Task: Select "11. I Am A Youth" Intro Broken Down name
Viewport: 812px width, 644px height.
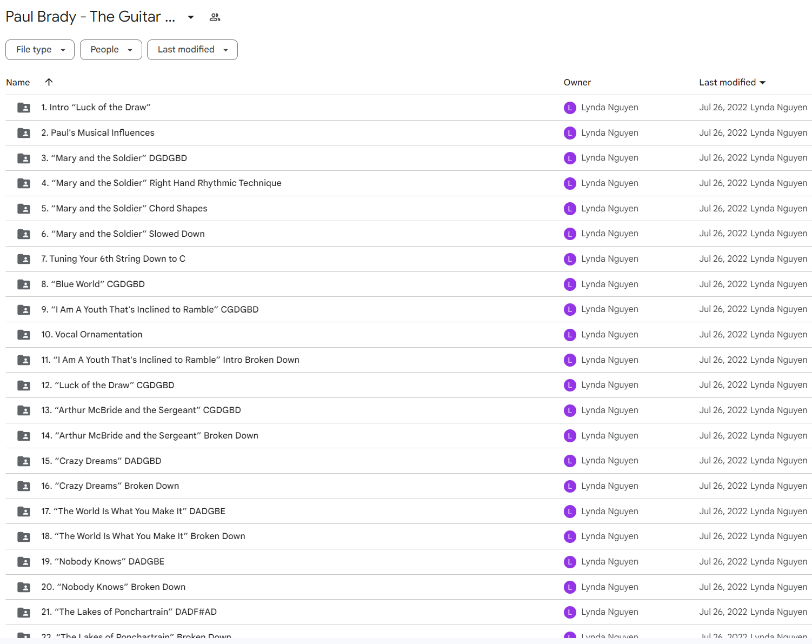Action: pos(170,360)
